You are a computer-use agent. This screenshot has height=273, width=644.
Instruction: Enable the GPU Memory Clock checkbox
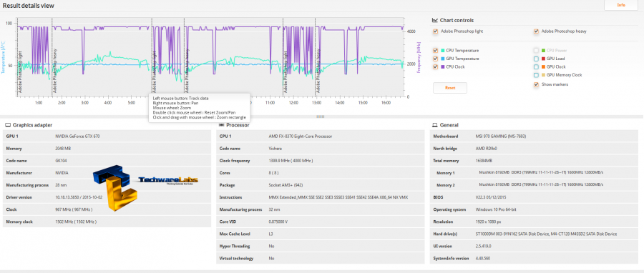pyautogui.click(x=536, y=75)
